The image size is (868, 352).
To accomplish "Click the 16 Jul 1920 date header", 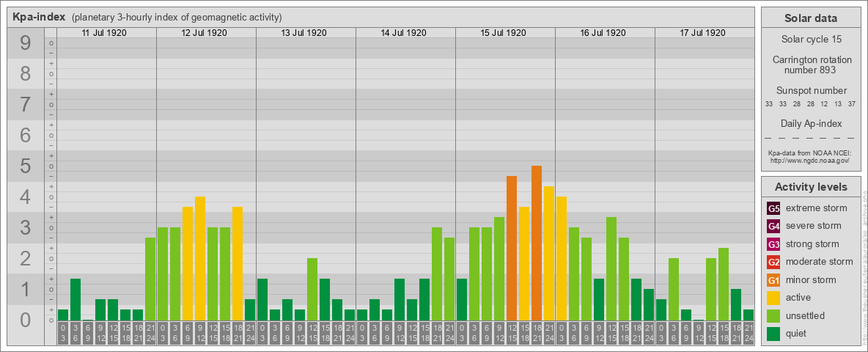I will click(603, 33).
